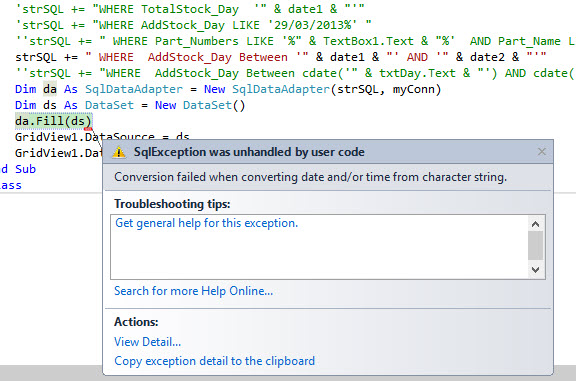This screenshot has height=381, width=576.
Task: Open 'Get general help for this exception' link
Action: [206, 223]
